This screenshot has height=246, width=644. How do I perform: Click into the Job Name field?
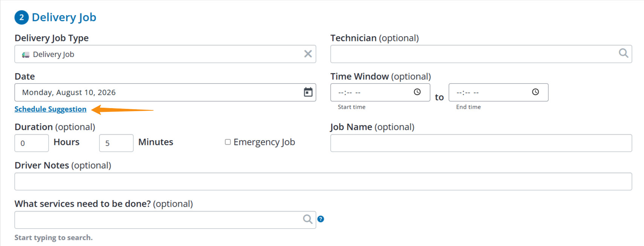click(481, 143)
